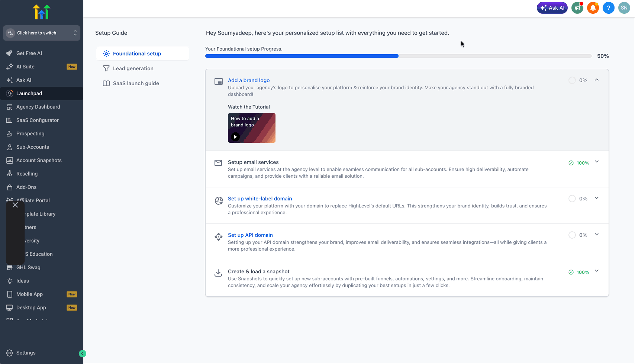Click the Foundational setup progress bar

tap(398, 56)
